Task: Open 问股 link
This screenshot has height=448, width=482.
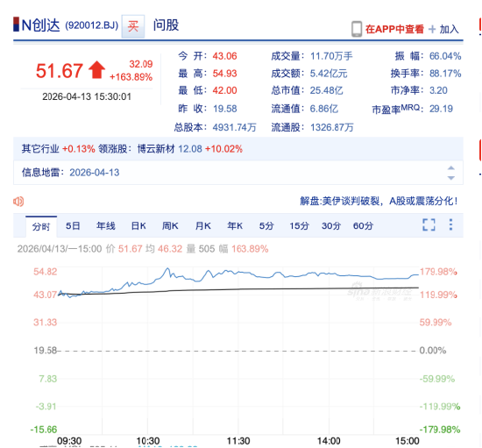Action: (166, 25)
